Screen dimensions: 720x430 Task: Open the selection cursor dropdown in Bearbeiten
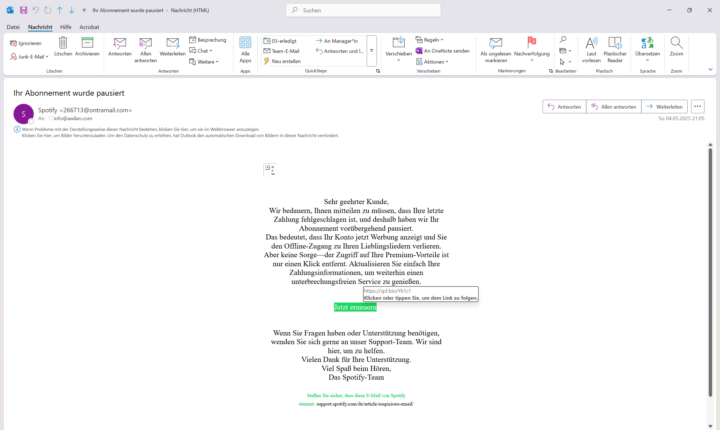point(565,62)
